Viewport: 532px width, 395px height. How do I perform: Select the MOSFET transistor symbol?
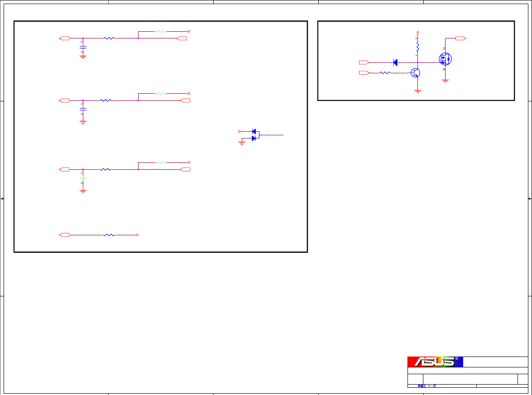[445, 59]
